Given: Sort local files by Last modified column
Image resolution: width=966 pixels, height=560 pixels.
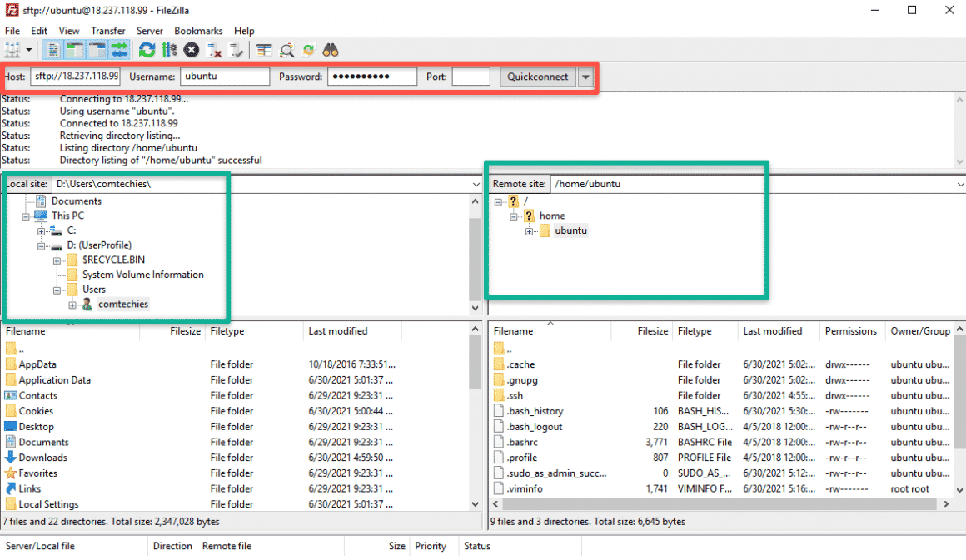Looking at the screenshot, I should click(x=351, y=330).
